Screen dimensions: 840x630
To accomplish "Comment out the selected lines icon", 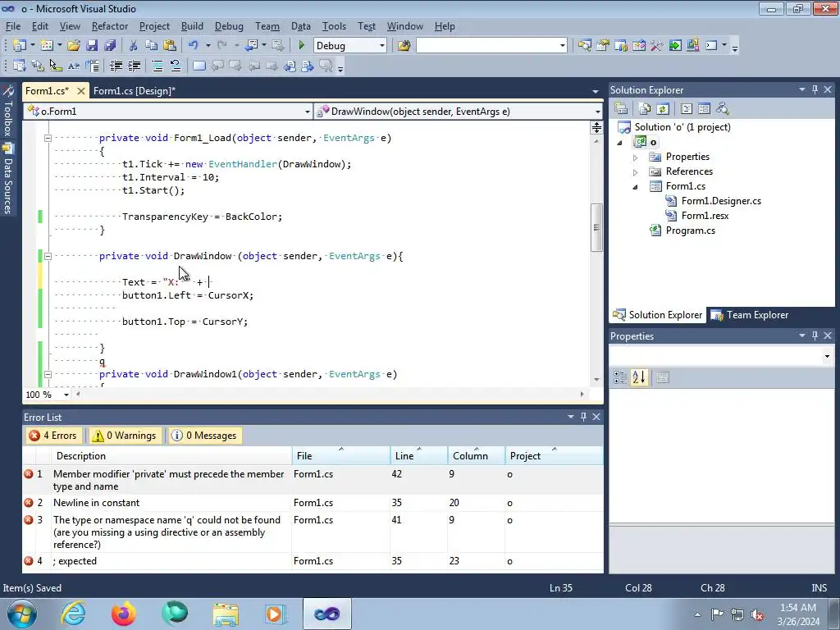I will click(157, 66).
